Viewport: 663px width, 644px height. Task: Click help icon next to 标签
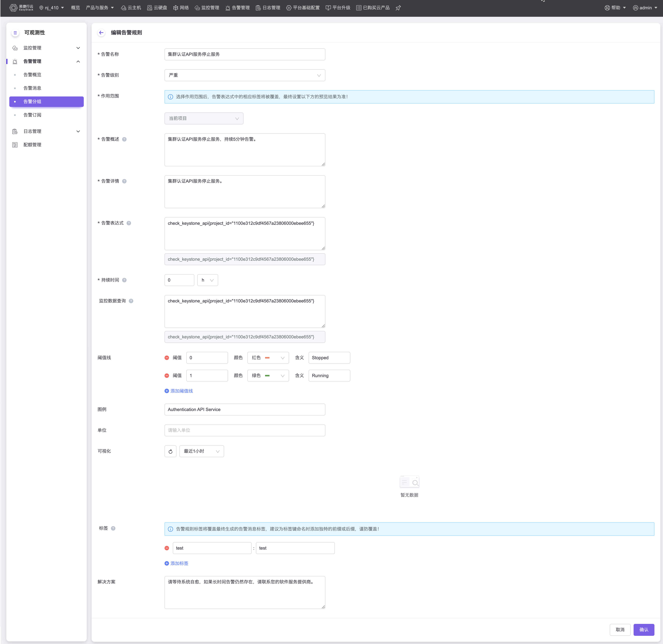(113, 528)
